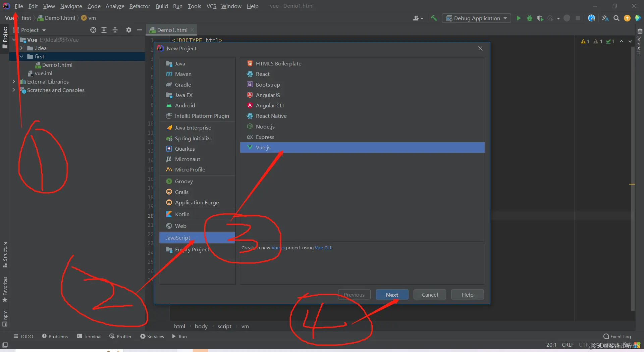Viewport: 644px width, 352px height.
Task: Select Maven in the New Project list
Action: [197, 74]
